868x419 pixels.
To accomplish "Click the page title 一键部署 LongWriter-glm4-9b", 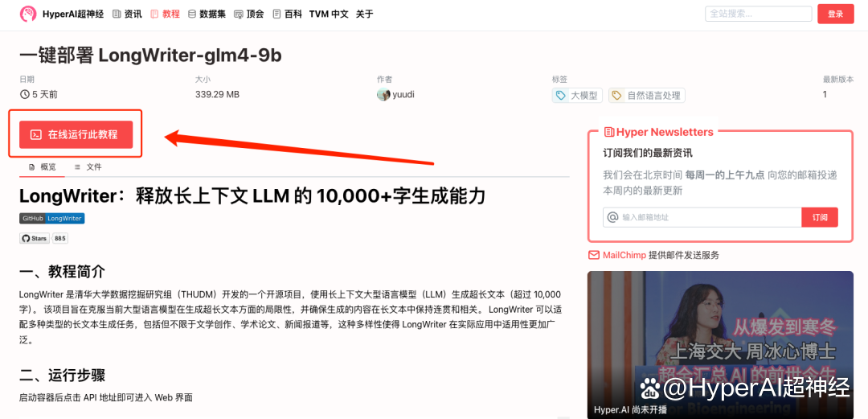I will click(151, 55).
